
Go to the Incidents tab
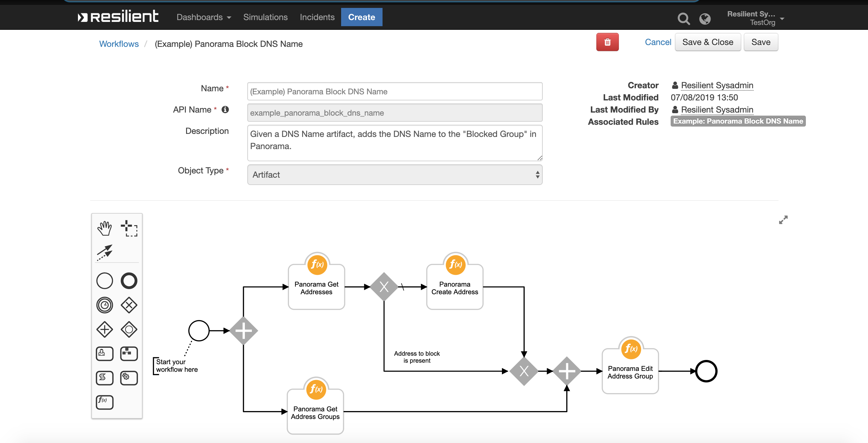[x=317, y=17]
